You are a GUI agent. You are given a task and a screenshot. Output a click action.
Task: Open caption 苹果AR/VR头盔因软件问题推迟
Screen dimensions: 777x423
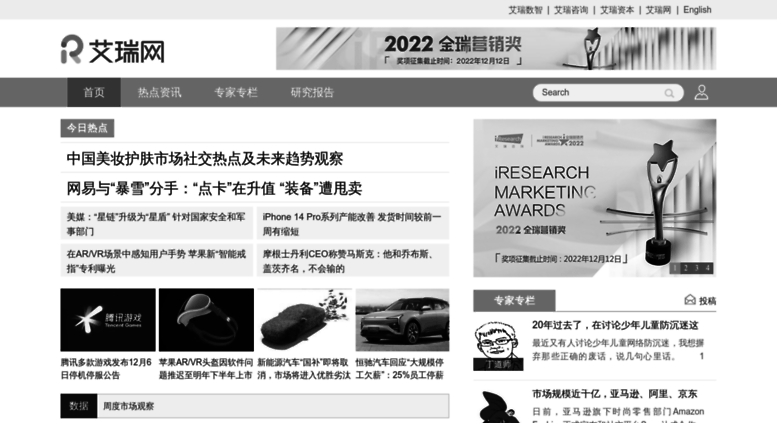[x=206, y=369]
